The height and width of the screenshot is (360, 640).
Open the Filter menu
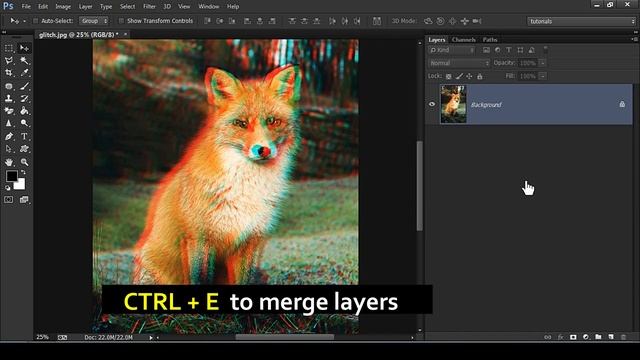coord(149,7)
